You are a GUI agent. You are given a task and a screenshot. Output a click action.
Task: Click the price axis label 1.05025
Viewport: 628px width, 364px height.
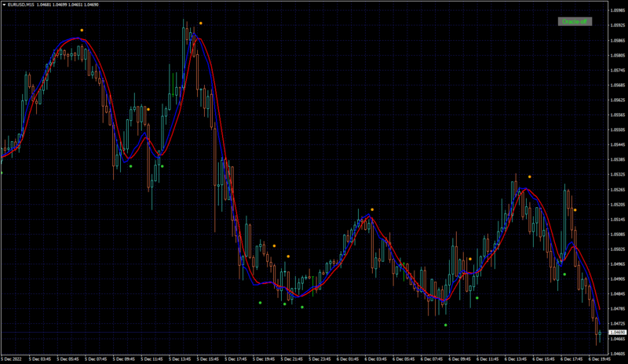[617, 249]
